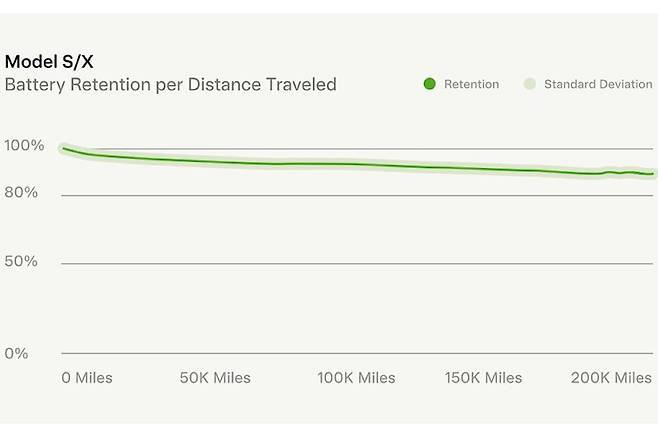Click the 80% y-axis label
The image size is (658, 438).
tap(21, 192)
